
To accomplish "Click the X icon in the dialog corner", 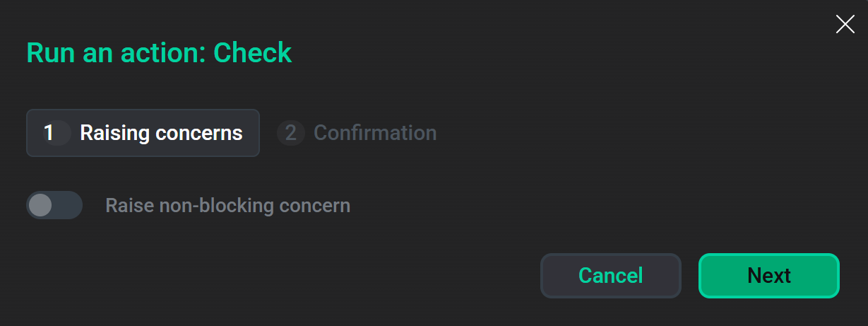I will pyautogui.click(x=845, y=25).
